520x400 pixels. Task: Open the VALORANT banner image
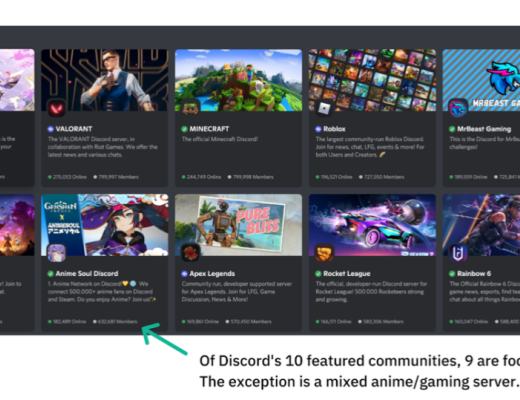click(105, 80)
